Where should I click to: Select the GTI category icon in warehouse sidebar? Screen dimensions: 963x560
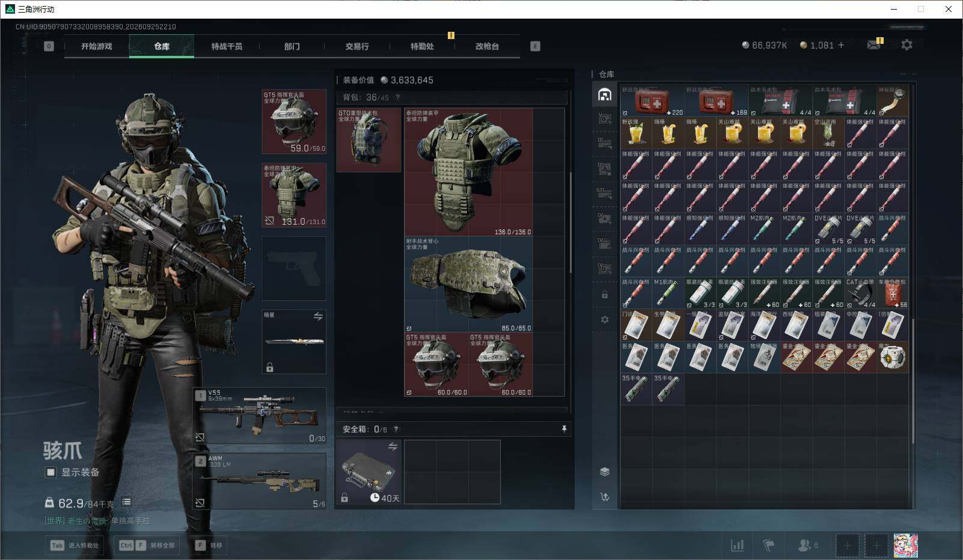(x=605, y=193)
